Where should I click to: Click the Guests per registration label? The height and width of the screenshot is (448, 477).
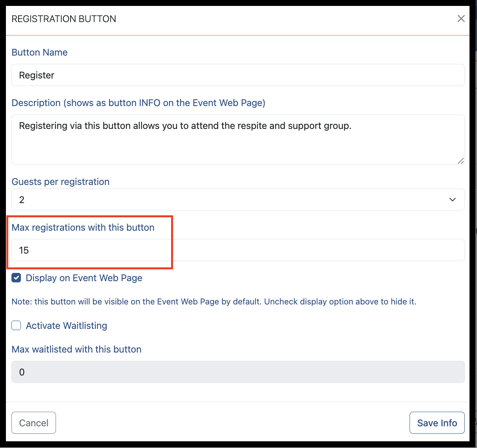tap(61, 182)
